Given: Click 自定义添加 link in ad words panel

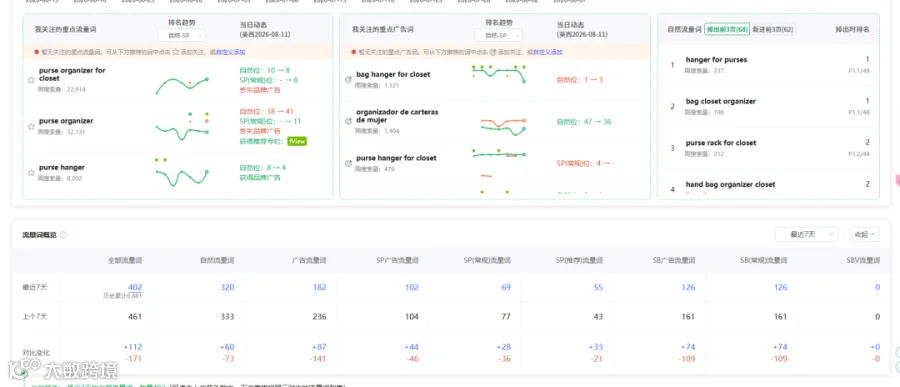Looking at the screenshot, I should pos(548,52).
